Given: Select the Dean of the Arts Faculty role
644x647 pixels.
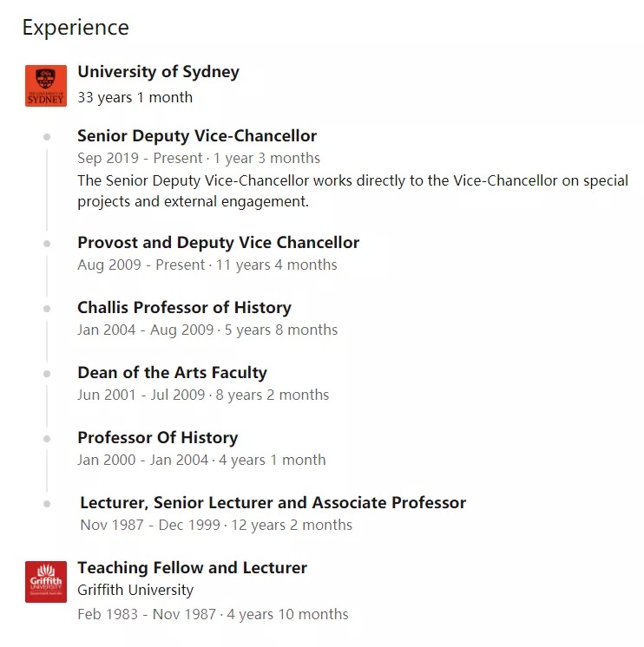Looking at the screenshot, I should tap(172, 373).
